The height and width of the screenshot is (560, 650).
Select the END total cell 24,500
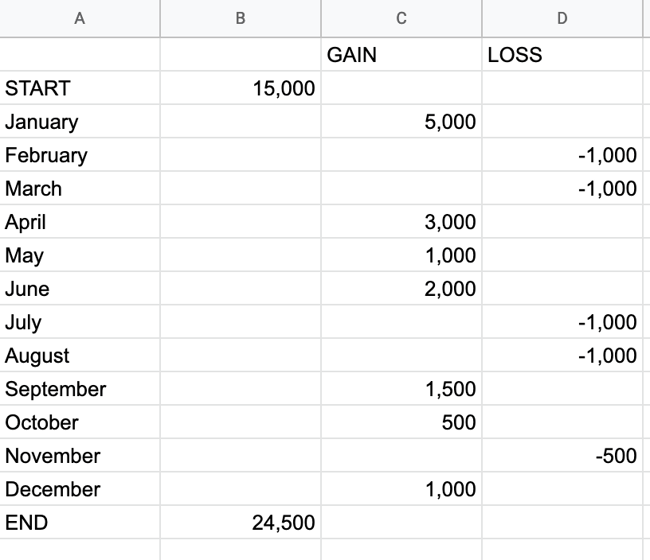pos(240,523)
